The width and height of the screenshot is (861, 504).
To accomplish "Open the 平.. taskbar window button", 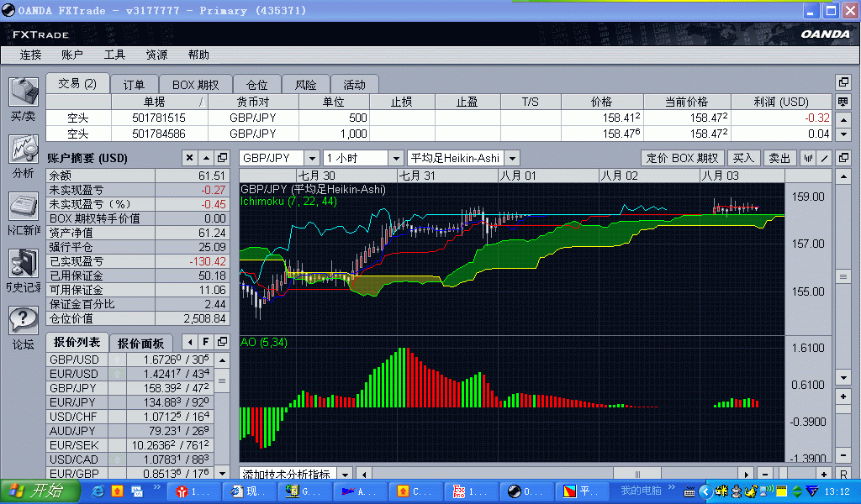I will (x=583, y=491).
